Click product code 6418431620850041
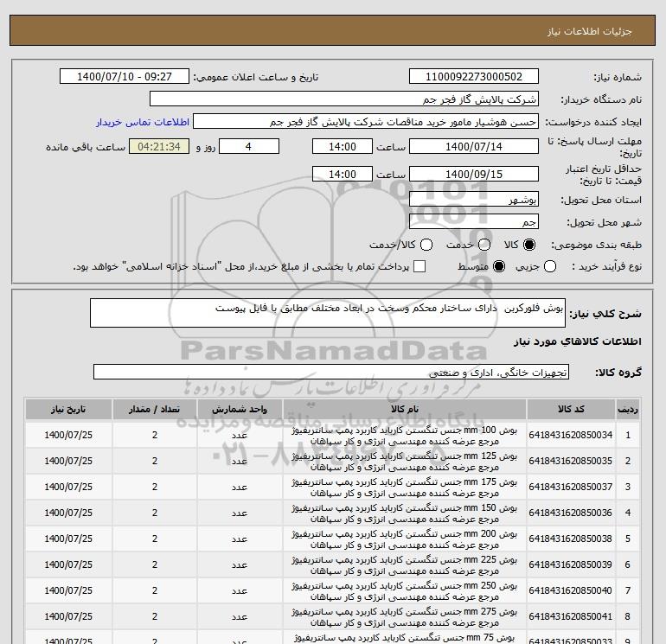The width and height of the screenshot is (666, 644). 571,616
